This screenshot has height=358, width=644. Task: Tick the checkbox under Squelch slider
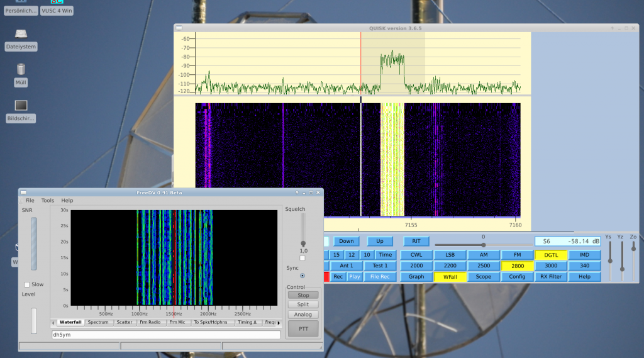[x=303, y=258]
